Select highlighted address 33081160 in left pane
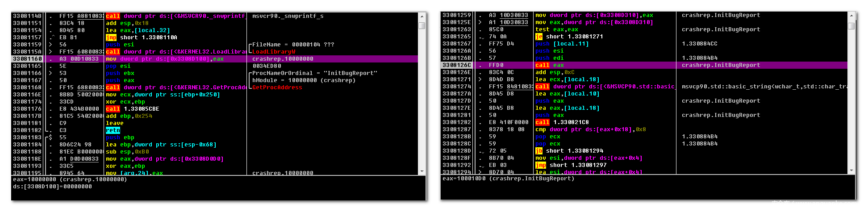Image resolution: width=868 pixels, height=212 pixels. click(x=27, y=59)
